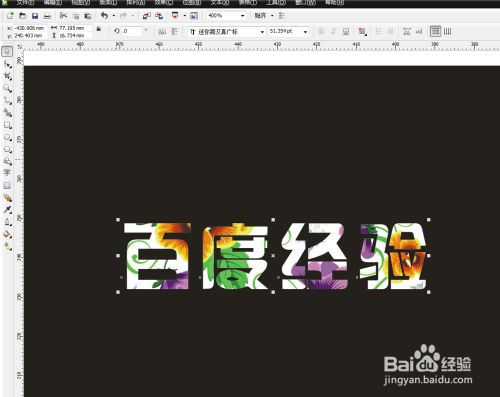The width and height of the screenshot is (500, 397).
Task: Select the Polygon tool
Action: 7,149
